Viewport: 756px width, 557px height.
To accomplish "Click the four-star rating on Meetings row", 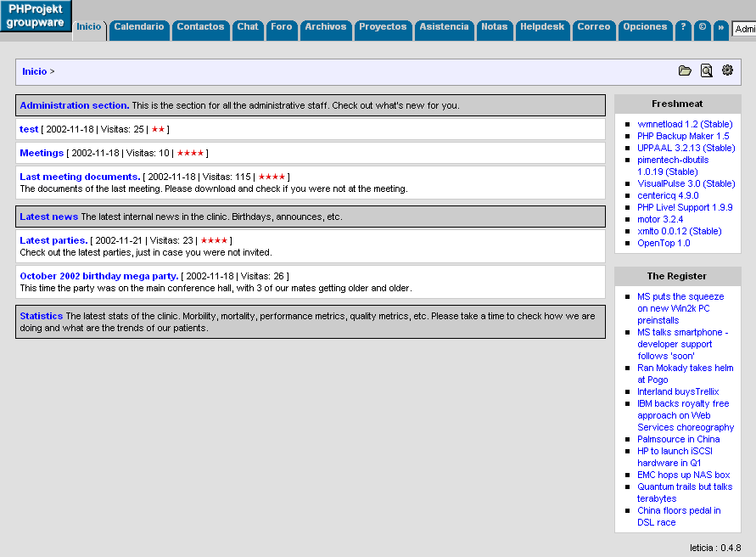I will (190, 153).
